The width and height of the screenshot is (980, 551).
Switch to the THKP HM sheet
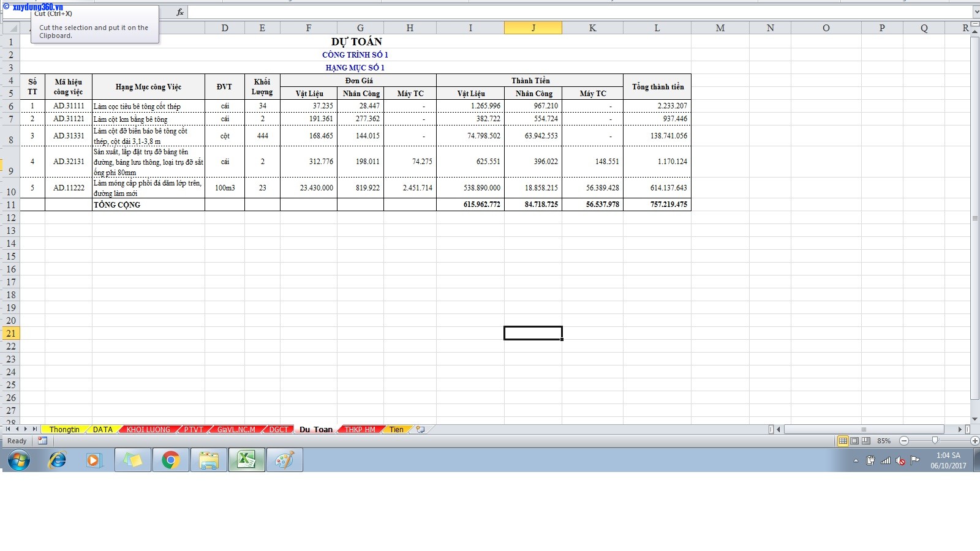360,430
